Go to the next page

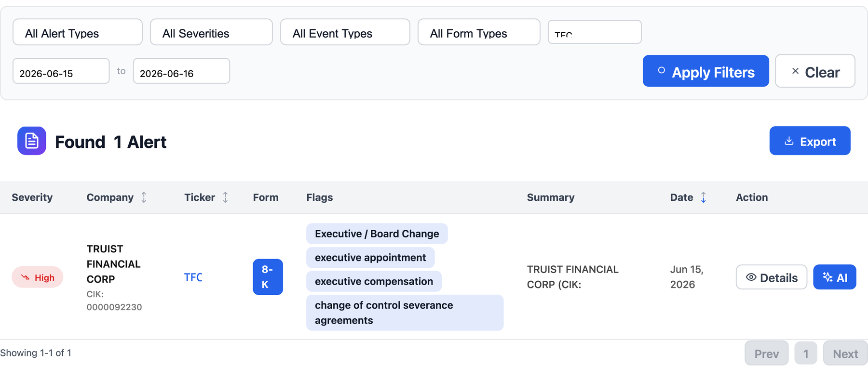point(845,353)
